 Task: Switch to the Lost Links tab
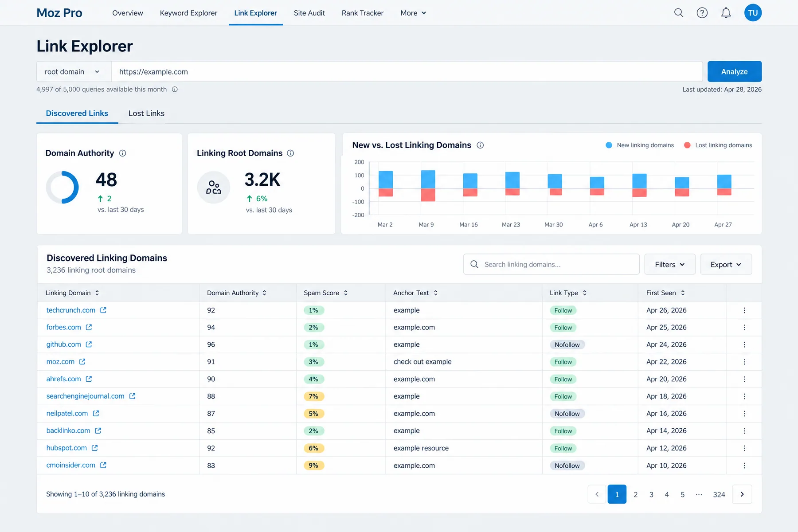(x=146, y=113)
